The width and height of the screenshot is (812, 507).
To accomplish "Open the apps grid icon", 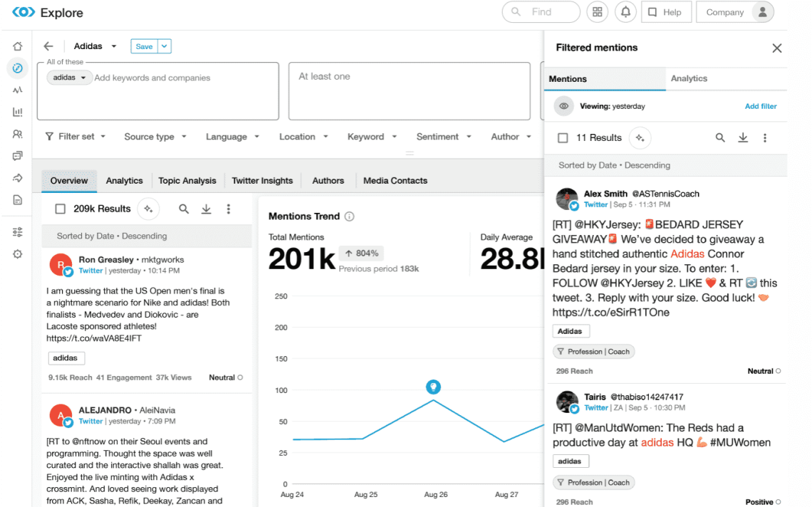I will click(597, 12).
